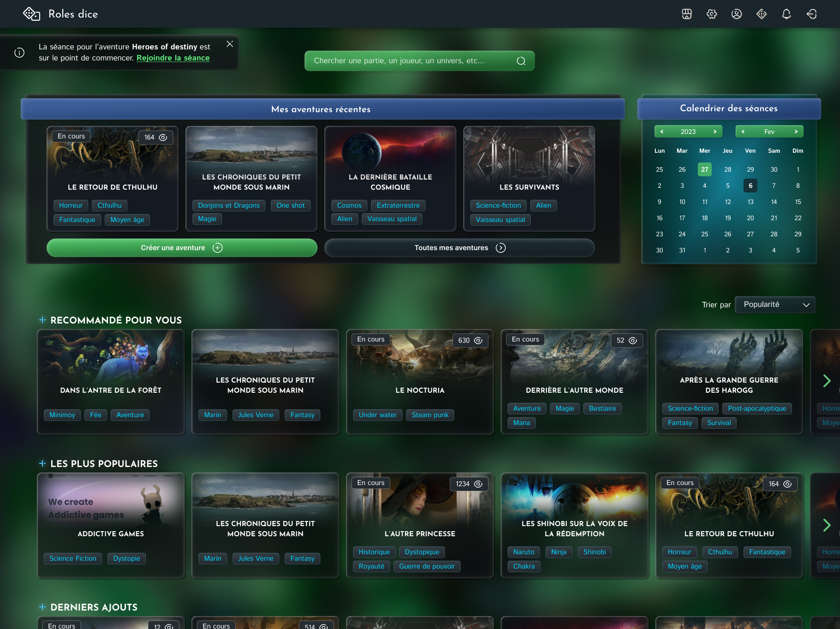Show next popular adventures with right chevron

coord(827,525)
